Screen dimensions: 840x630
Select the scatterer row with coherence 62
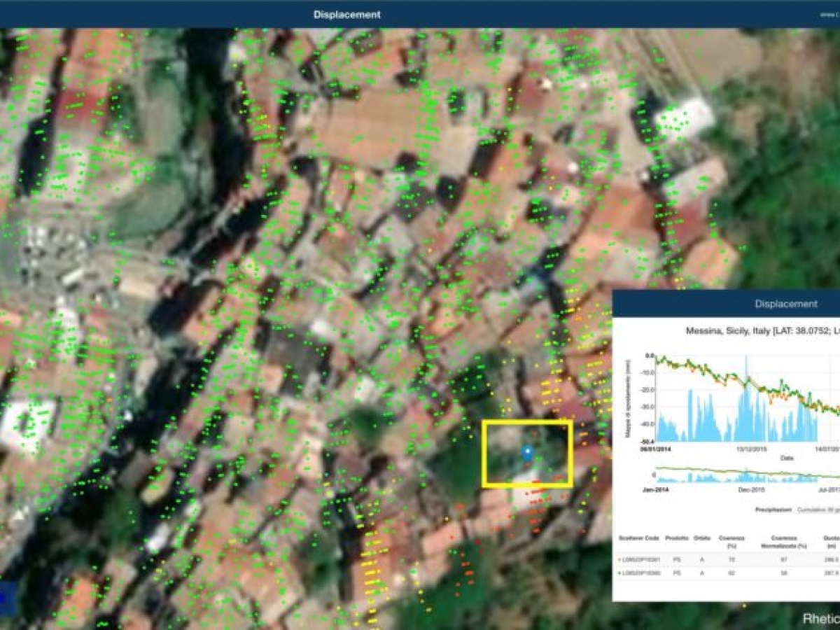[727, 573]
